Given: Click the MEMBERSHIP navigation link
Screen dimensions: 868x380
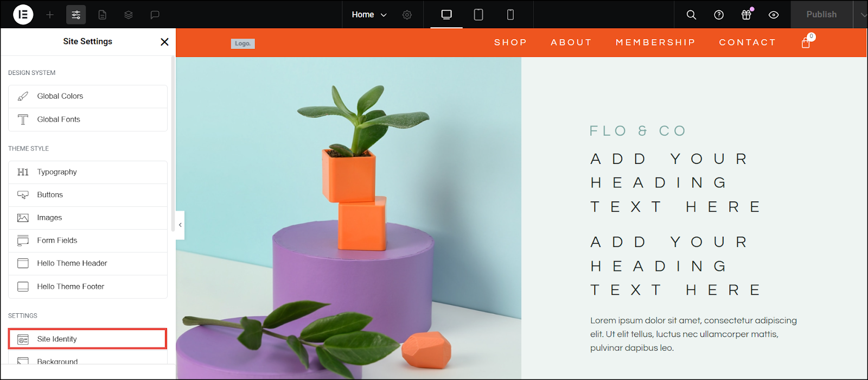Looking at the screenshot, I should [x=655, y=42].
